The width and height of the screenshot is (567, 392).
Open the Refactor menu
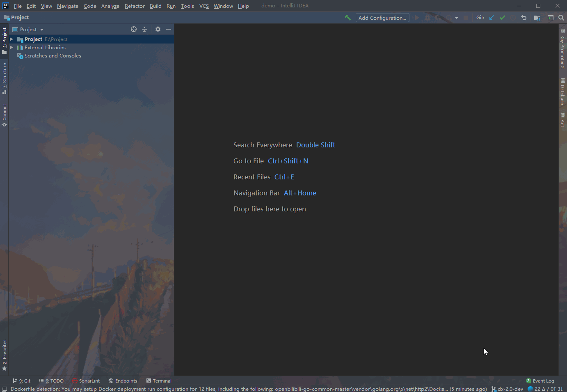tap(135, 6)
